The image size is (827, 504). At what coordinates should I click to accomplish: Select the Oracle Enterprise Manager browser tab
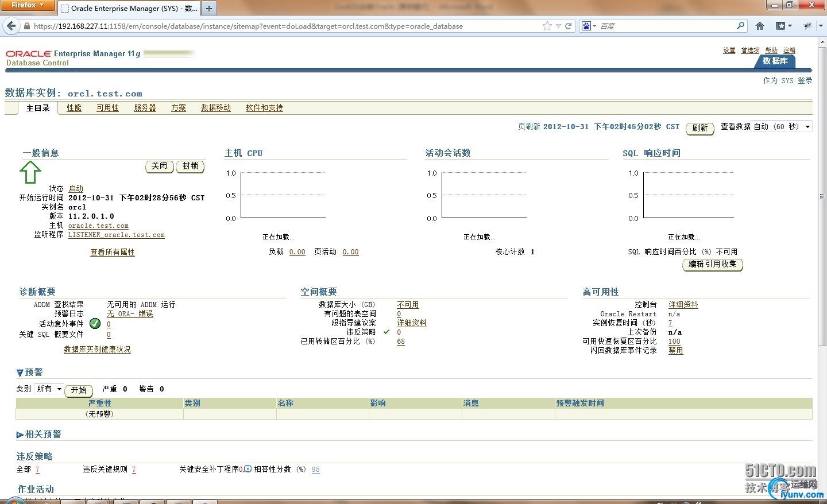pos(129,9)
